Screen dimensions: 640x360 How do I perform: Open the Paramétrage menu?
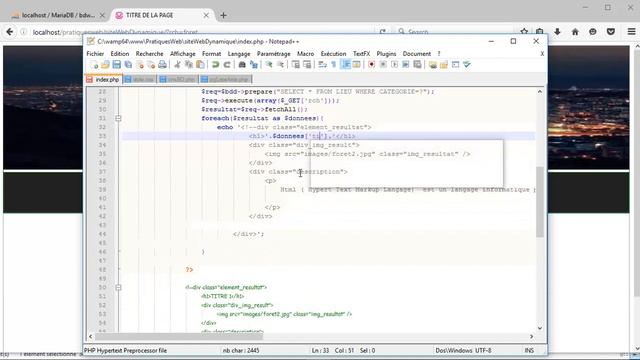[x=273, y=53]
